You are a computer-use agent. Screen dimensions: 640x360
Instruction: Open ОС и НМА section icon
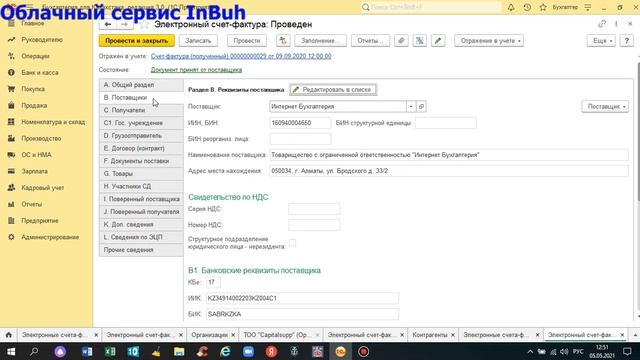11,155
